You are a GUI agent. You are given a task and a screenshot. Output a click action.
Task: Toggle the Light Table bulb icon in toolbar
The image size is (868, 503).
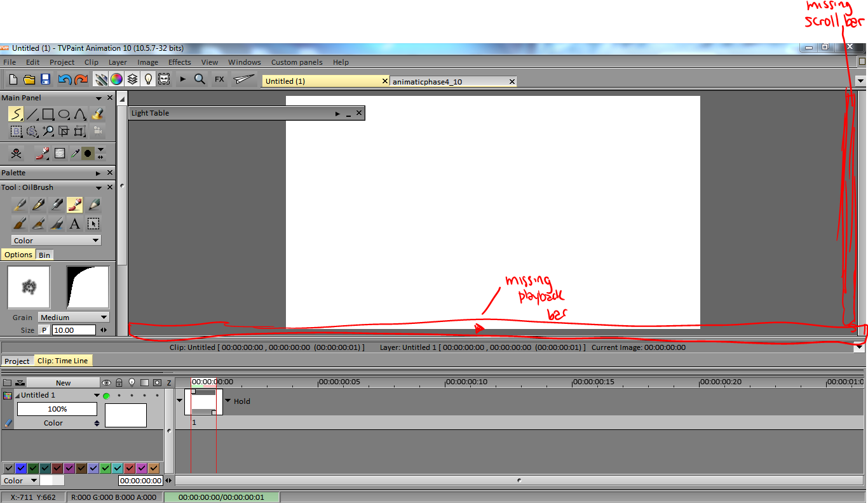[148, 79]
